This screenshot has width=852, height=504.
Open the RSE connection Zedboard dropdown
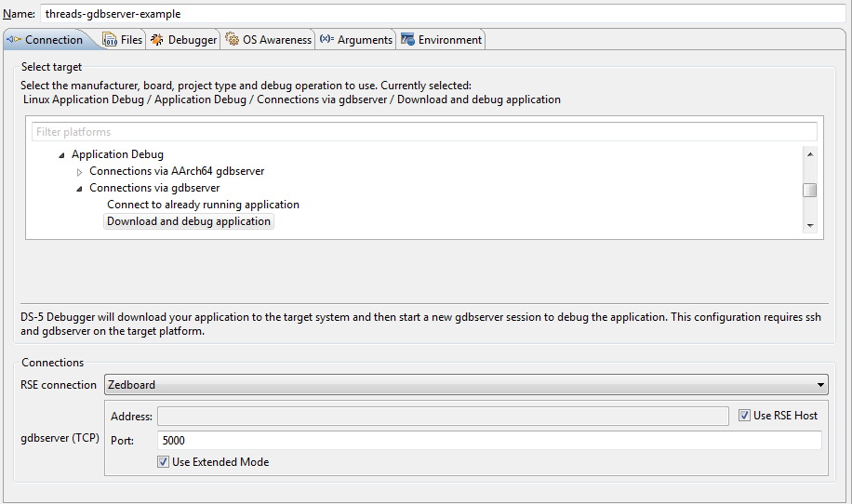(x=819, y=385)
